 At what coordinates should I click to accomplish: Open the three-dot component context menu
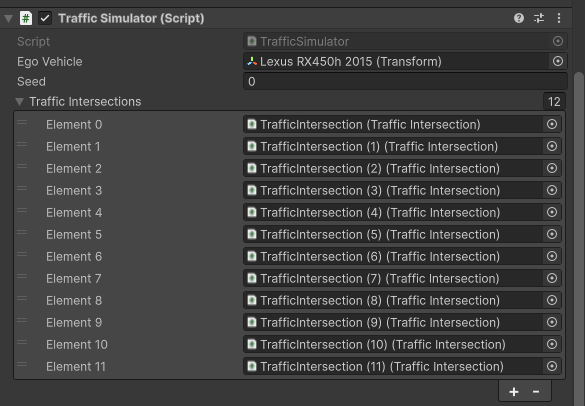tap(559, 18)
